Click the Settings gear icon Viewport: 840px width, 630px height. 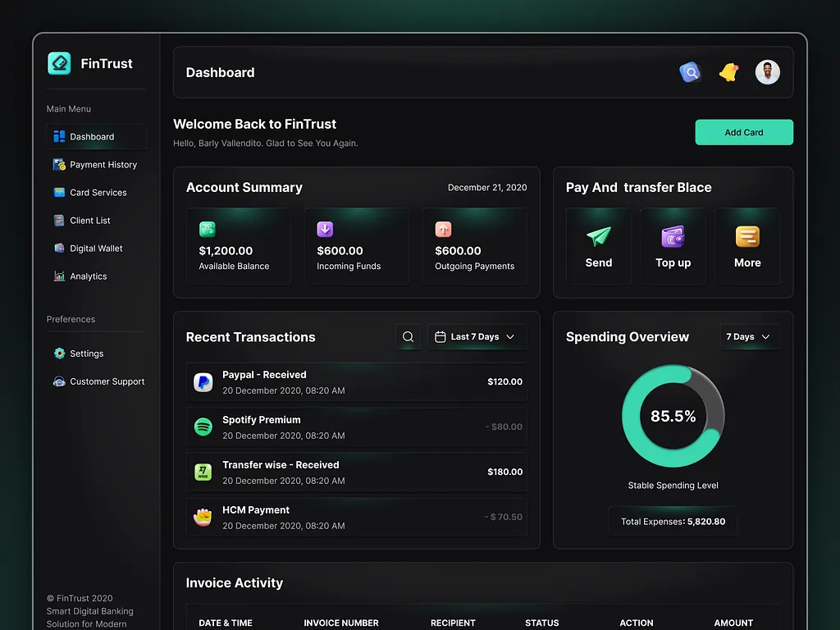59,353
